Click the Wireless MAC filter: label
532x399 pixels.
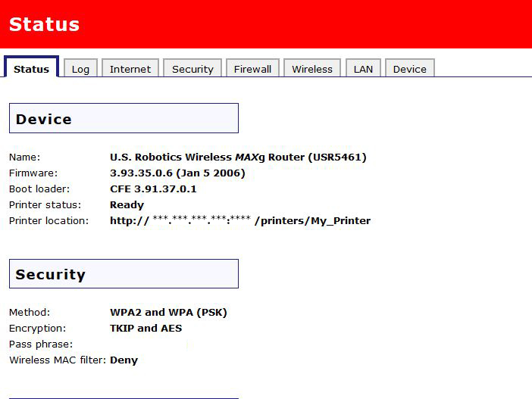[x=58, y=360]
